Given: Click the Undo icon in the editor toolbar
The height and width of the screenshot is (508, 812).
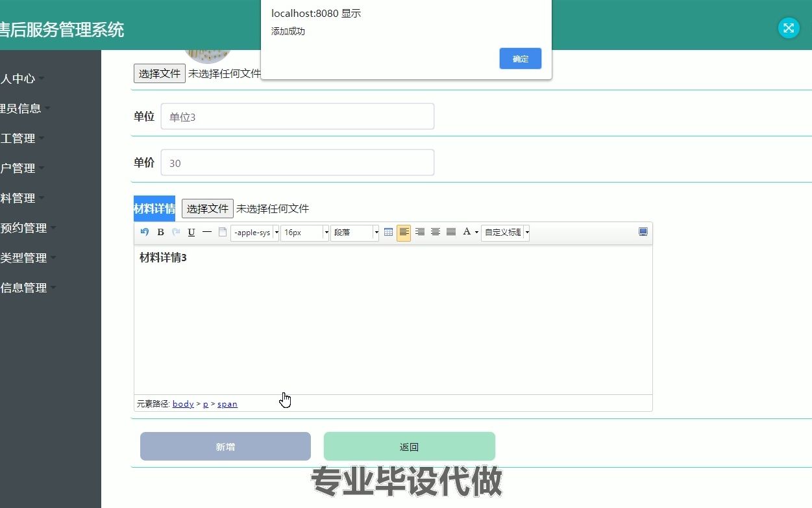Looking at the screenshot, I should point(144,232).
